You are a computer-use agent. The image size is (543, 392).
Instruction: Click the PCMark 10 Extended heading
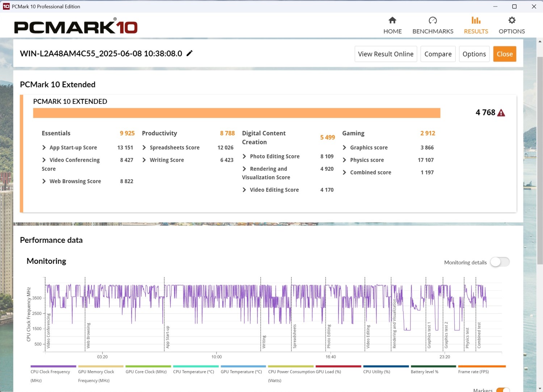pos(58,84)
